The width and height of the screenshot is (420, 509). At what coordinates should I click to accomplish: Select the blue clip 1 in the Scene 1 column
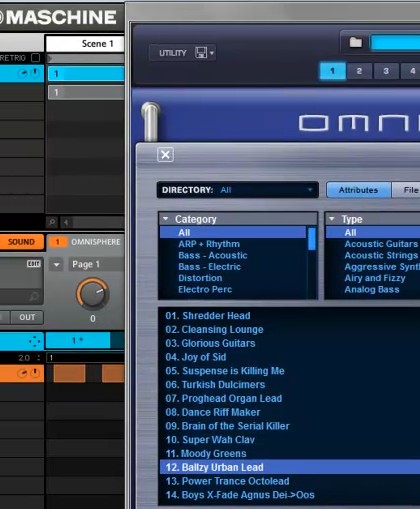(86, 74)
